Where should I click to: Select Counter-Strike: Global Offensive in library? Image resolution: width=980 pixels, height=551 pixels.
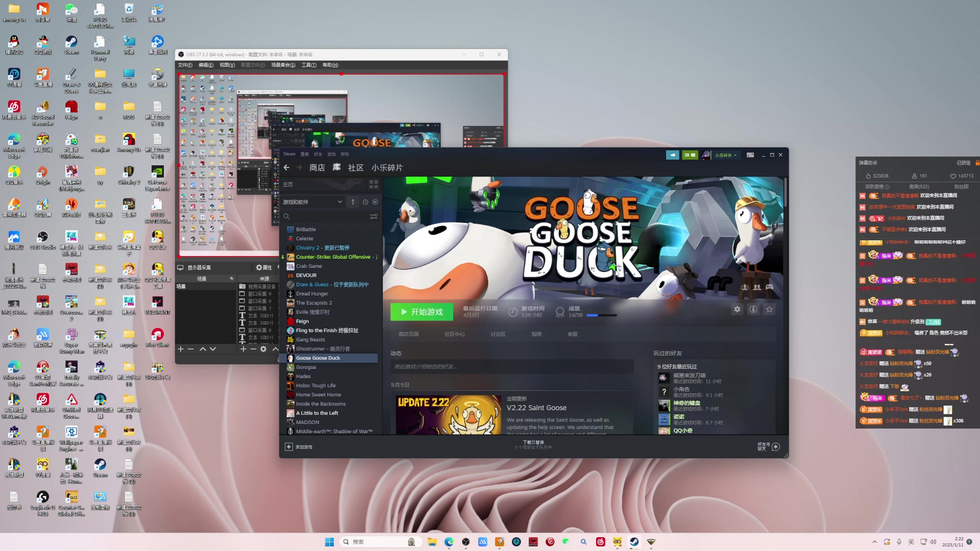coord(331,257)
